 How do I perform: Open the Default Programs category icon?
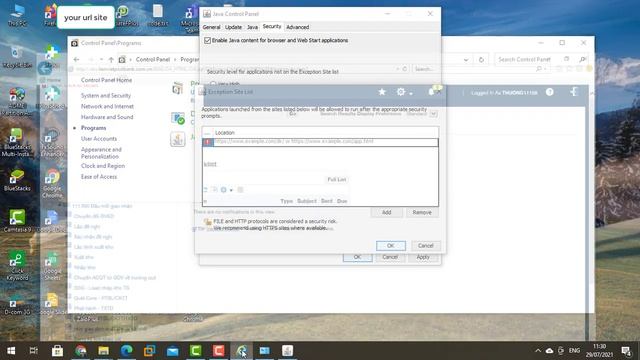[178, 118]
